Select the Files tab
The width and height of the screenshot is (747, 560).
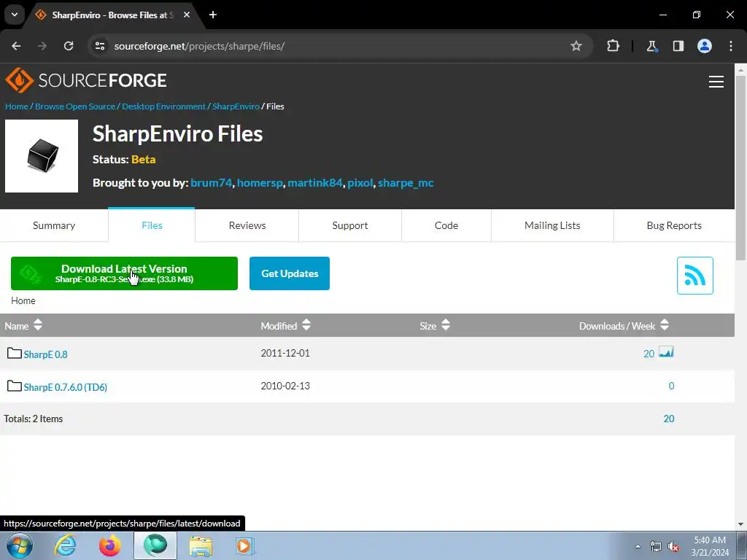tap(152, 225)
